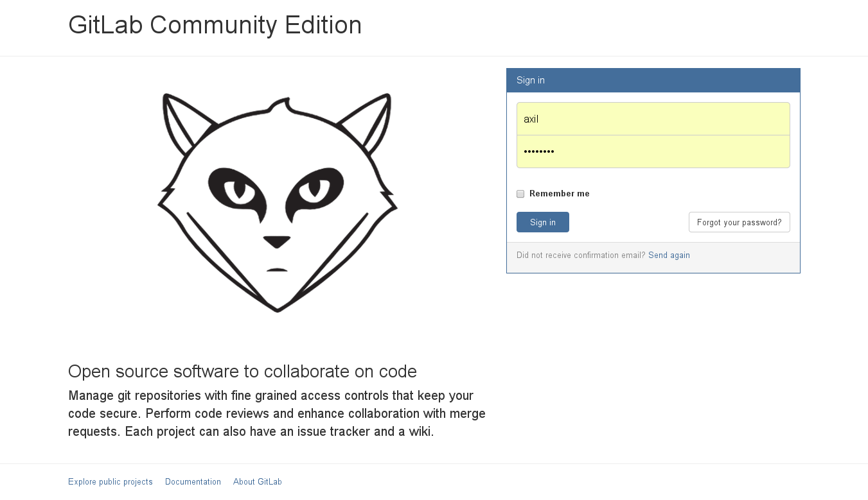Click 'Send again' confirmation email link
This screenshot has height=500, width=868.
669,255
